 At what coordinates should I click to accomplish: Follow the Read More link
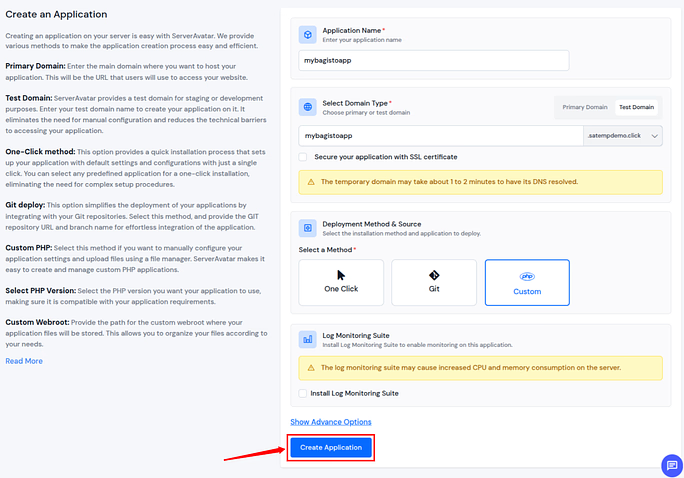click(24, 361)
